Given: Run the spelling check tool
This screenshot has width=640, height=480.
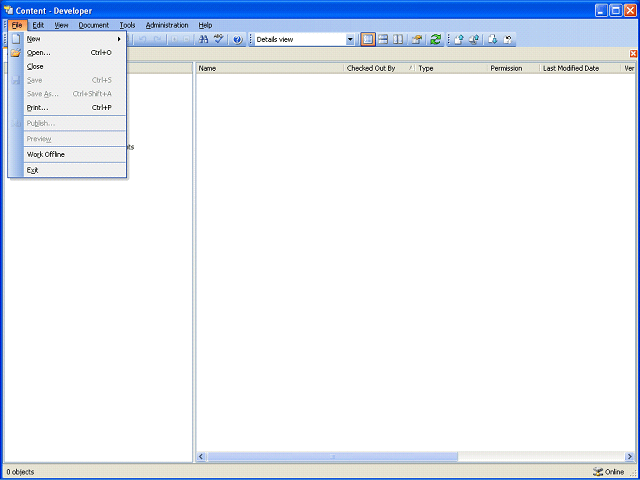Looking at the screenshot, I should [x=219, y=39].
